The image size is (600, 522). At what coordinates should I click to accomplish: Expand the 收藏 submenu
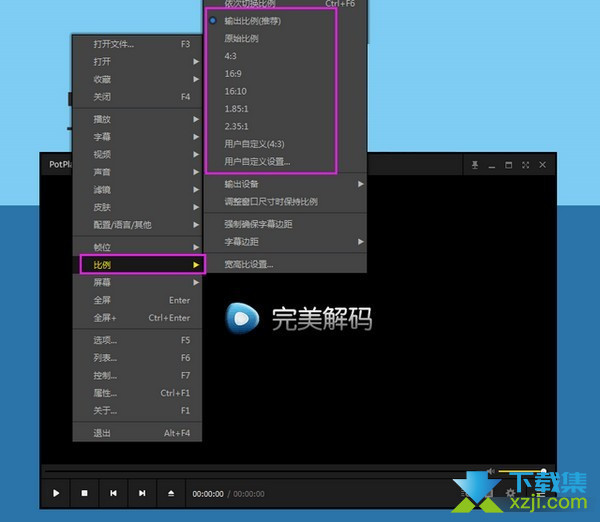point(137,79)
